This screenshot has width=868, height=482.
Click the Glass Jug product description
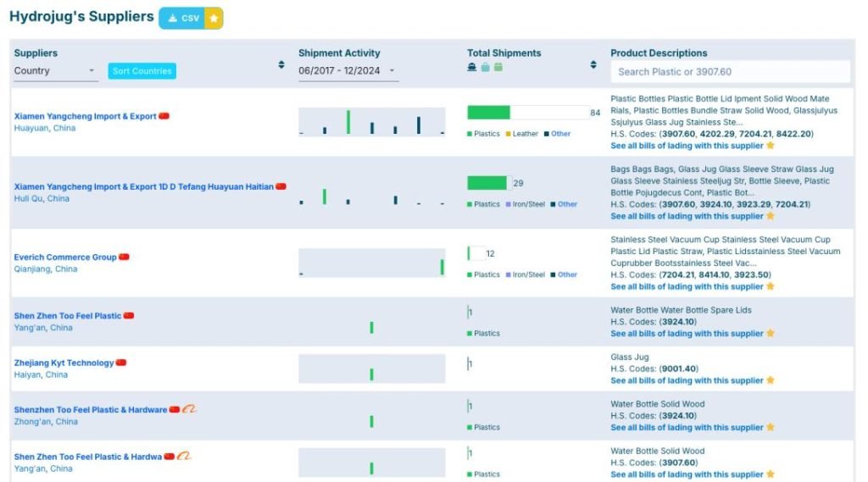tap(630, 357)
